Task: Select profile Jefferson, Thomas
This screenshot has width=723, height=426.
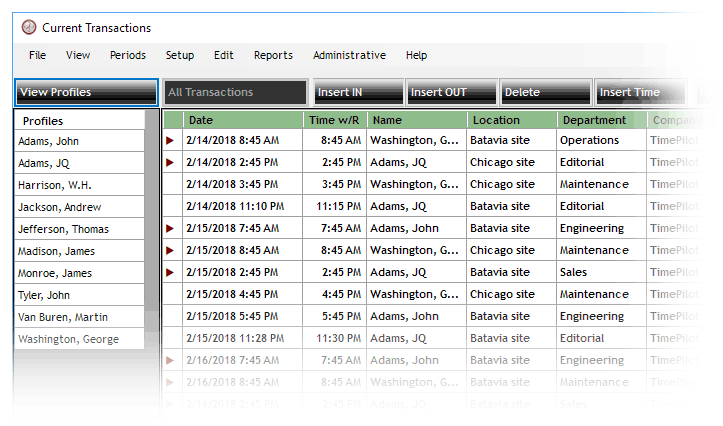Action: pyautogui.click(x=79, y=229)
